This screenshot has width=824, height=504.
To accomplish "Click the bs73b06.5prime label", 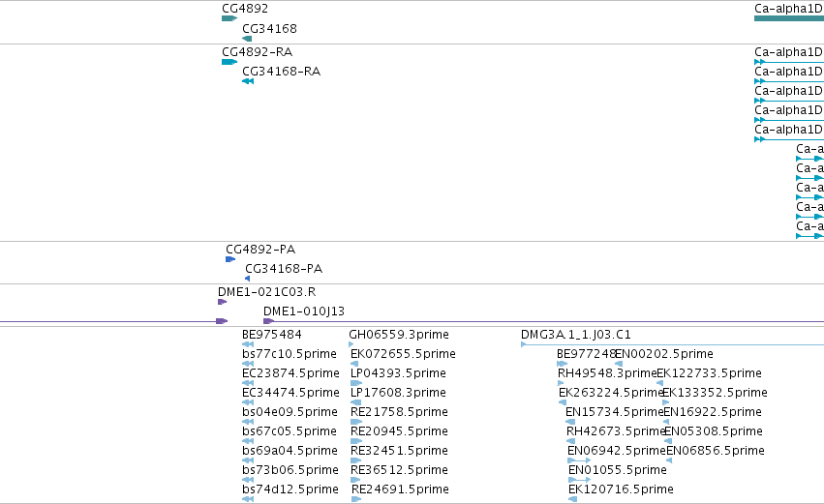I will pyautogui.click(x=290, y=470).
